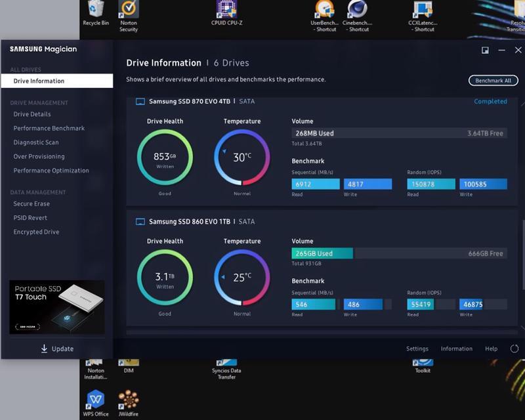Open Cinebench shortcut desktop icon
This screenshot has width=525, height=420.
pos(357,16)
